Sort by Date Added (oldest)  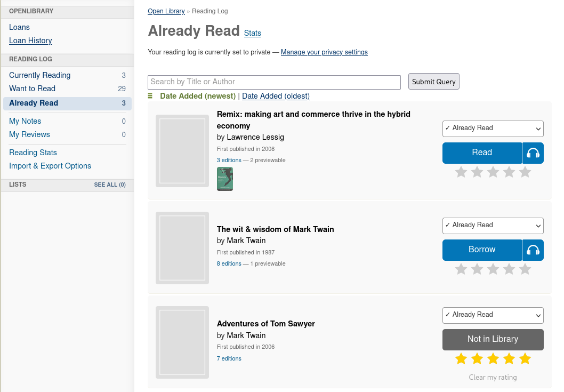(276, 96)
